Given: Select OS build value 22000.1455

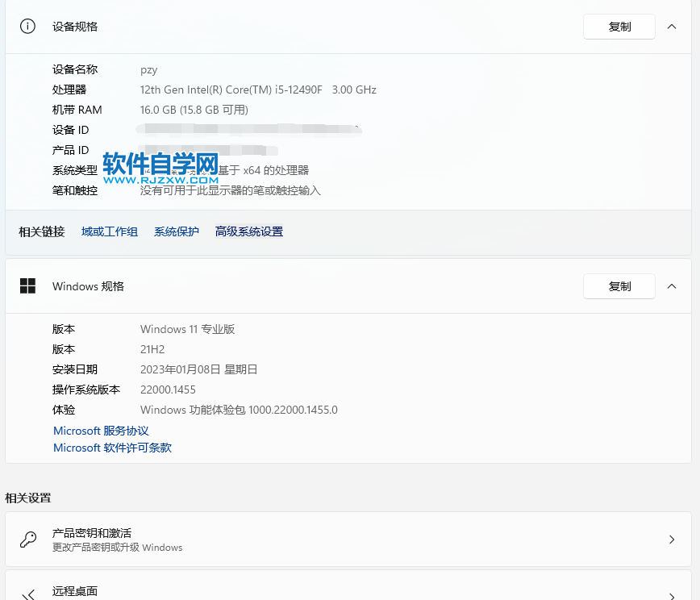Looking at the screenshot, I should point(168,390).
